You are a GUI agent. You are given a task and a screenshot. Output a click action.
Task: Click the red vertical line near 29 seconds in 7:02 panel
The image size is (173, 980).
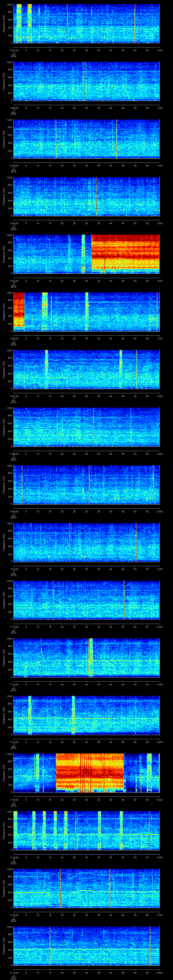pos(84,81)
